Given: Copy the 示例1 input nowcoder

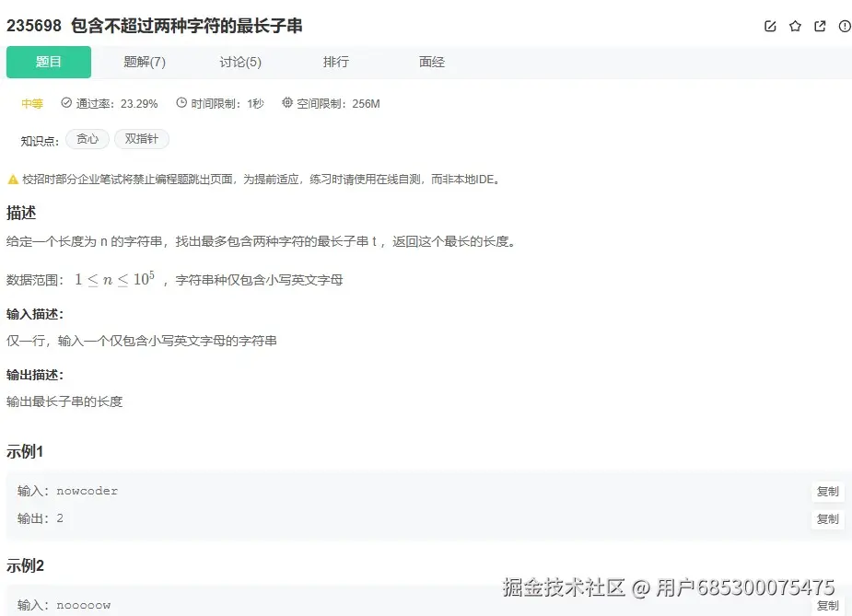Looking at the screenshot, I should [826, 491].
